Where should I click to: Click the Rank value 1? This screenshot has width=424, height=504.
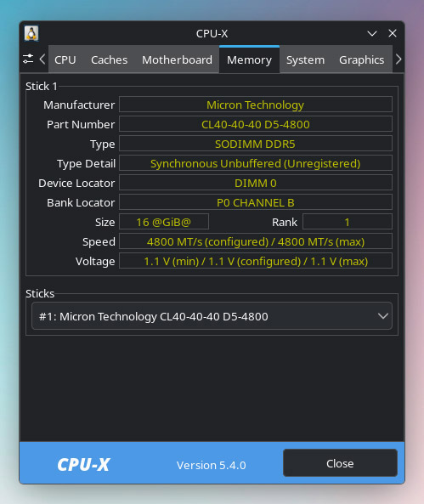click(x=348, y=222)
